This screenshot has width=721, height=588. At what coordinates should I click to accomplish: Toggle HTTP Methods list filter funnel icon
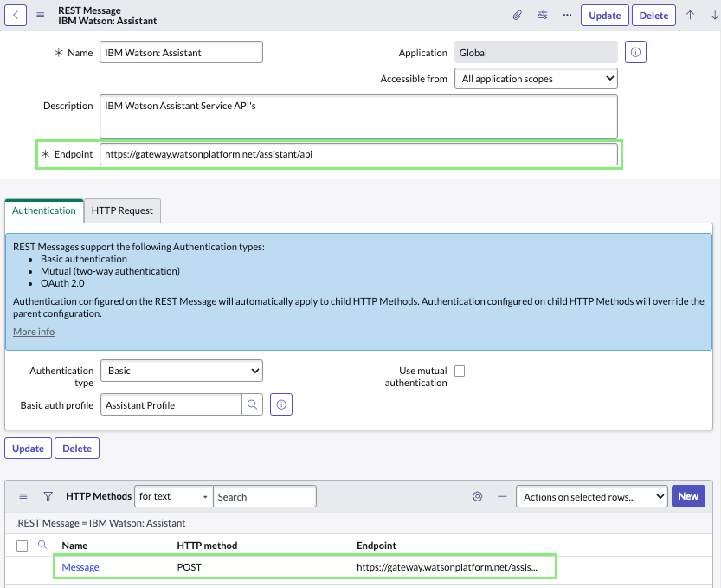[48, 496]
